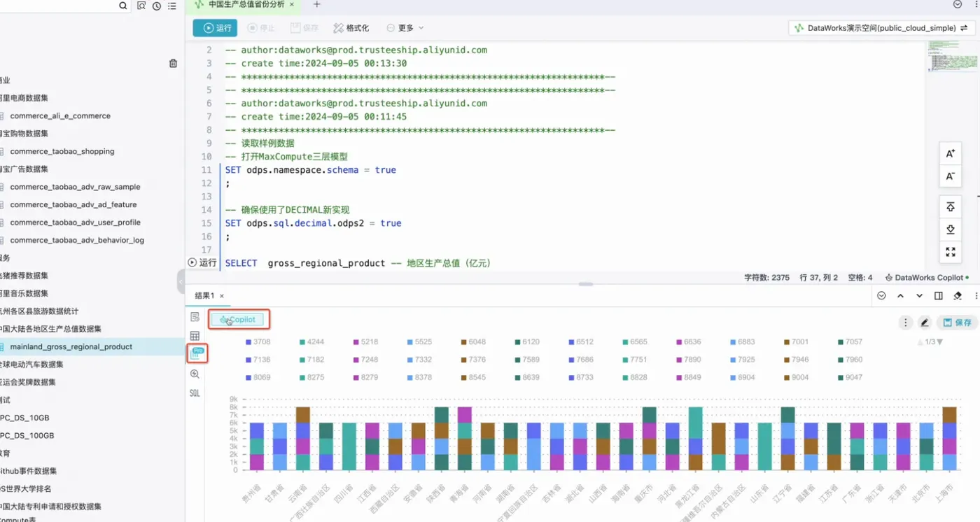Click the circled chevron in results toolbar
The width and height of the screenshot is (980, 522).
(x=881, y=296)
